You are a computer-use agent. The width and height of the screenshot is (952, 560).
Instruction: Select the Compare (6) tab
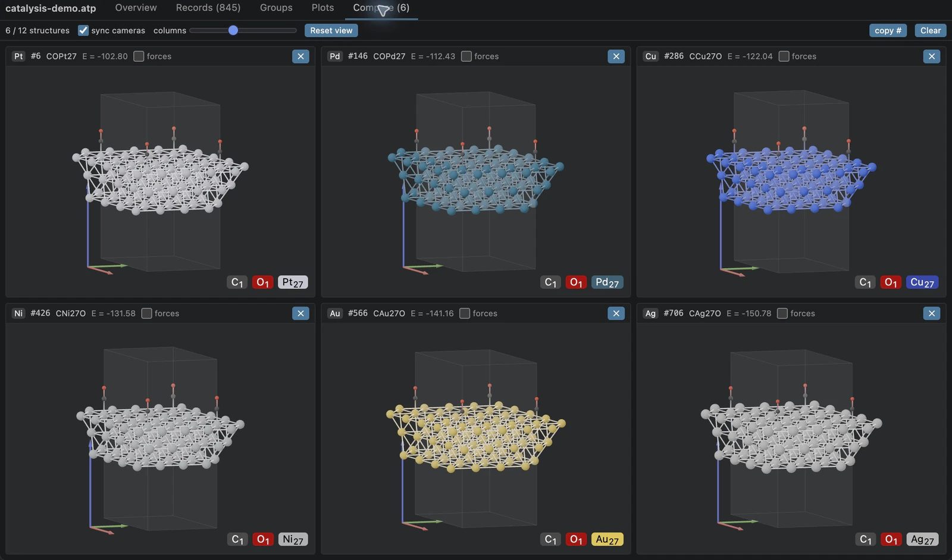pos(381,8)
